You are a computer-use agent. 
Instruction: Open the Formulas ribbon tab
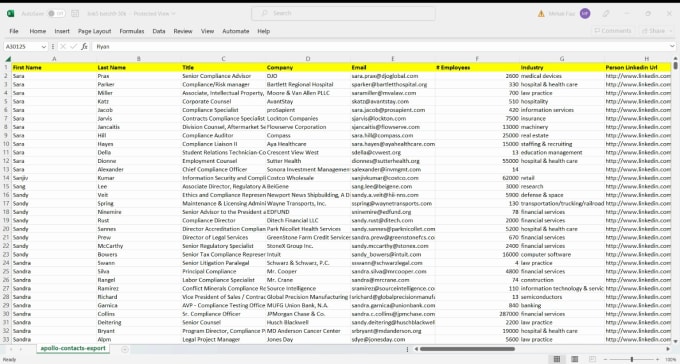pyautogui.click(x=132, y=31)
